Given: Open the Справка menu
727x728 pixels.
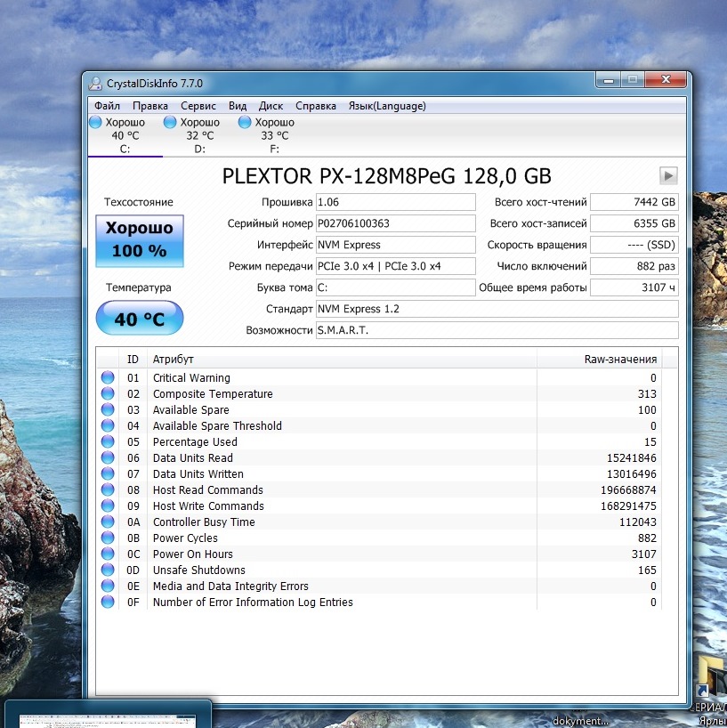Looking at the screenshot, I should 316,106.
